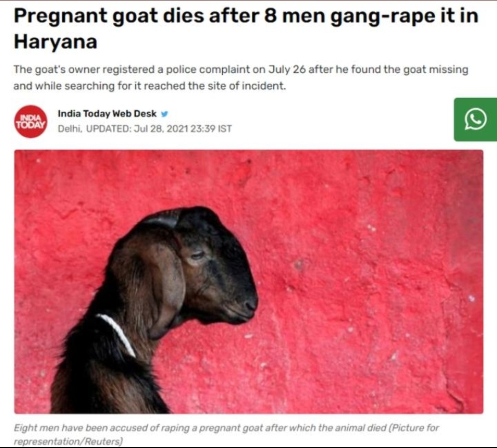Click the summary line starting "The goat's owner"
497x448 pixels.
[x=241, y=70]
